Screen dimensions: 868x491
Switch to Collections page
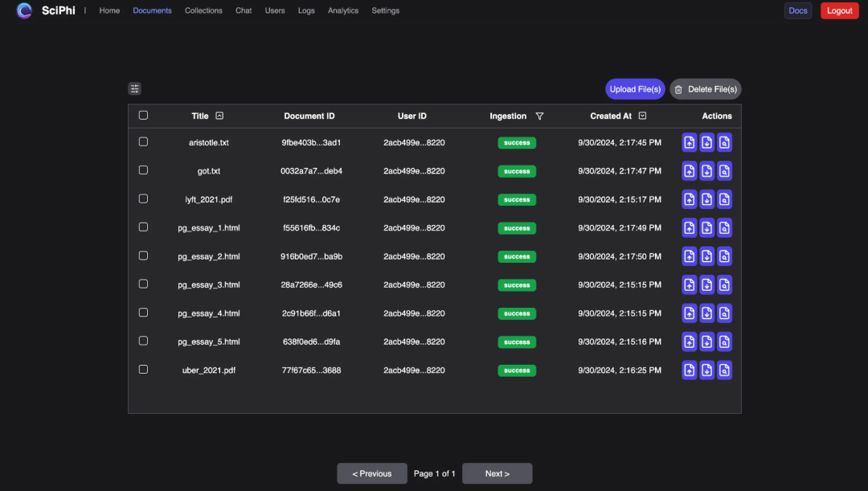(x=203, y=10)
